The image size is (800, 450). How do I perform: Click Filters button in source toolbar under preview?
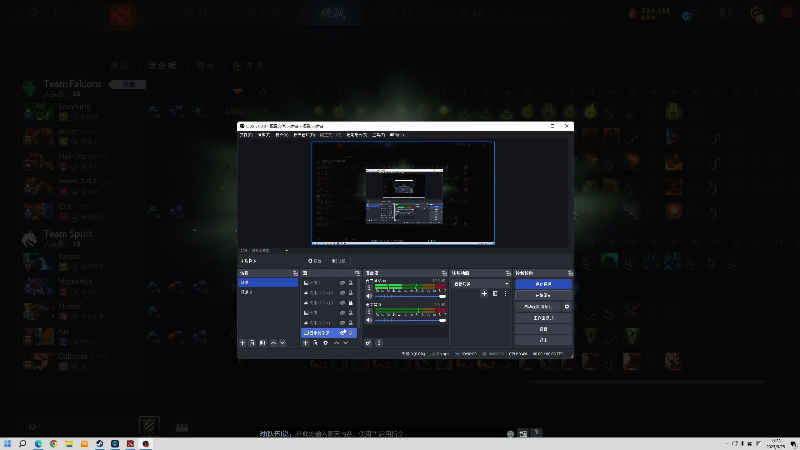pyautogui.click(x=339, y=261)
